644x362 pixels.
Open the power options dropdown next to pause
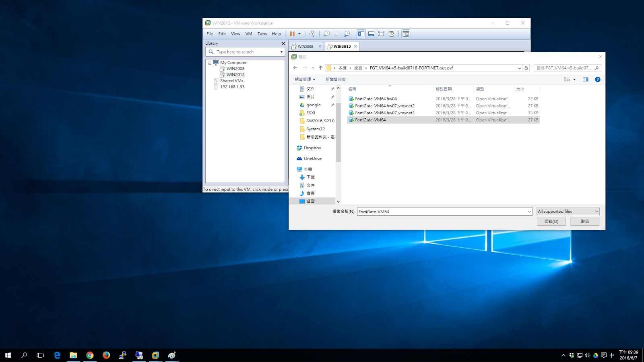(299, 34)
